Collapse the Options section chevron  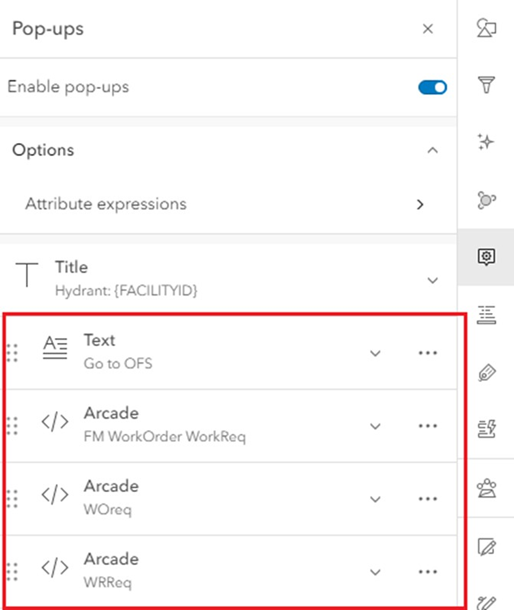[432, 150]
